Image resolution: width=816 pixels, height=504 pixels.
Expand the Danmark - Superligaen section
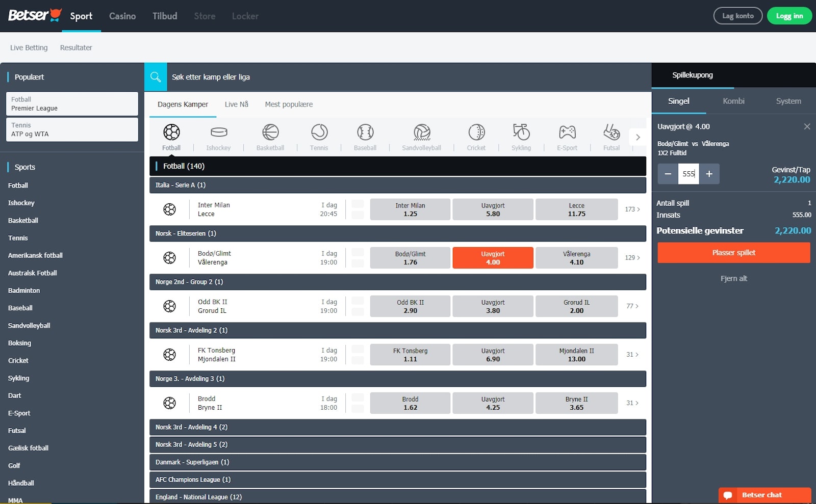click(x=397, y=462)
